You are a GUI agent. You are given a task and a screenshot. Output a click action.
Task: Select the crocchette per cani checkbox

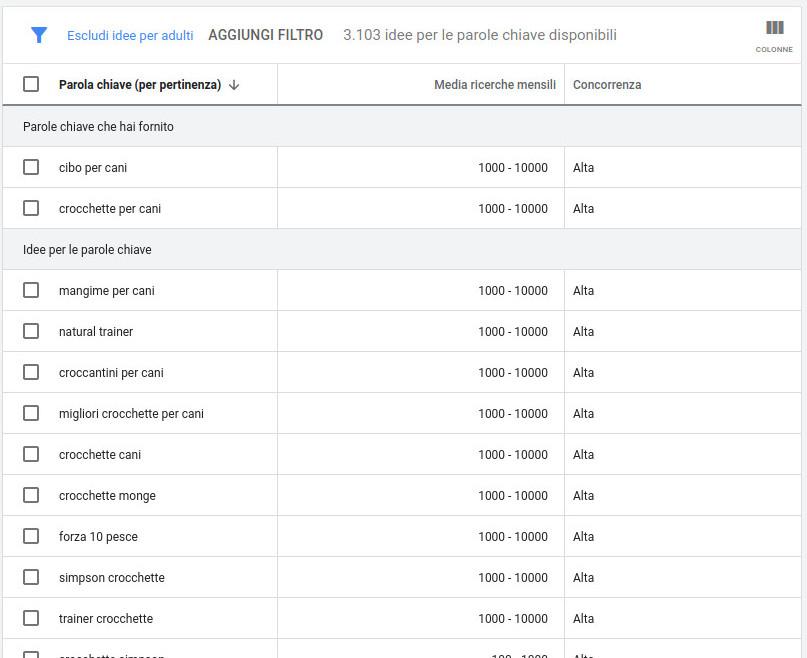pyautogui.click(x=31, y=208)
